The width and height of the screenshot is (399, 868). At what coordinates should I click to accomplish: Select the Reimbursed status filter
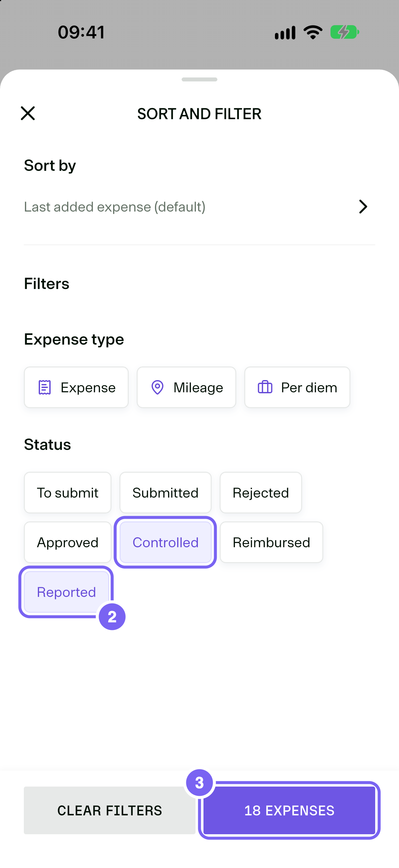tap(271, 542)
